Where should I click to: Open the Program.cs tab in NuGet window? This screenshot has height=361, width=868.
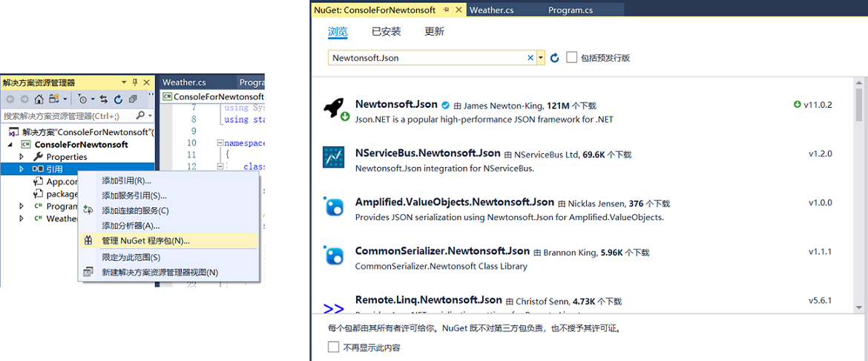[x=571, y=10]
